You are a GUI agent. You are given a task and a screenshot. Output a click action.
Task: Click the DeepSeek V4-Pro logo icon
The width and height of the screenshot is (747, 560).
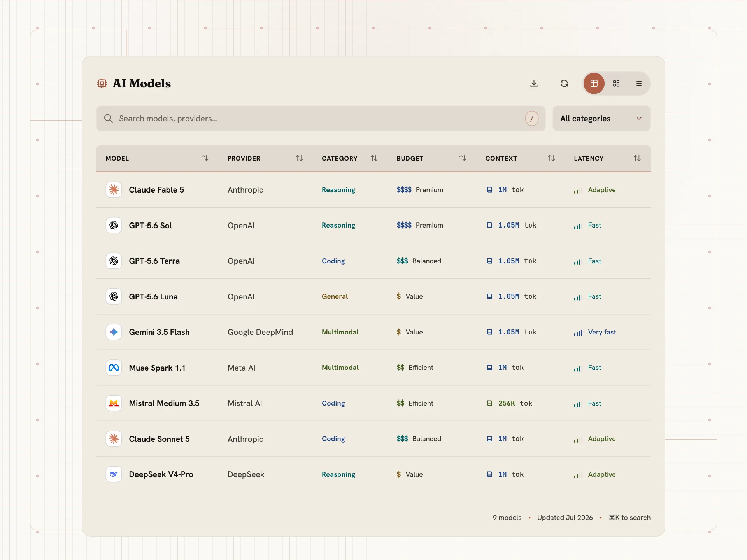[x=114, y=474]
